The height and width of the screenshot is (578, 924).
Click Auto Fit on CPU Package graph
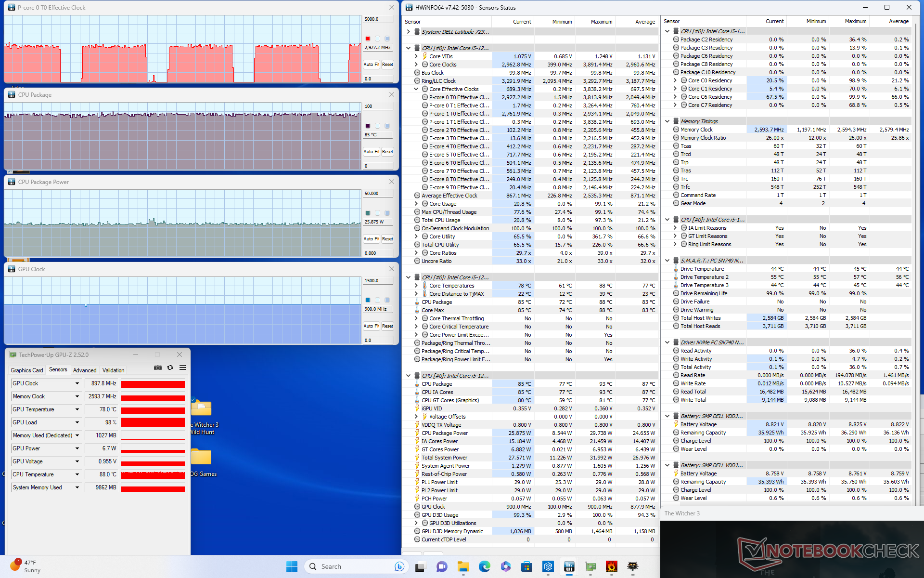(x=371, y=152)
